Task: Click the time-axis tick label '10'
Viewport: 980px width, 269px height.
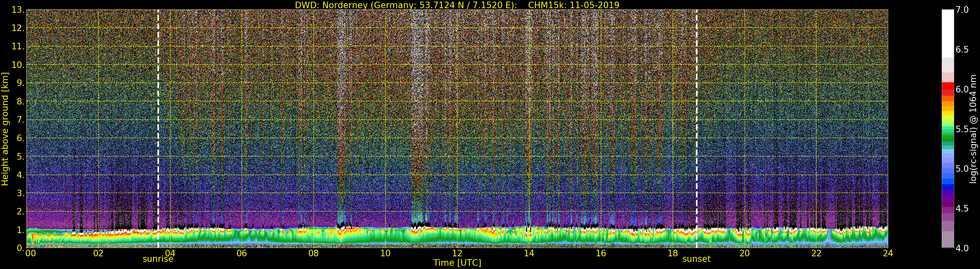Action: (x=385, y=253)
